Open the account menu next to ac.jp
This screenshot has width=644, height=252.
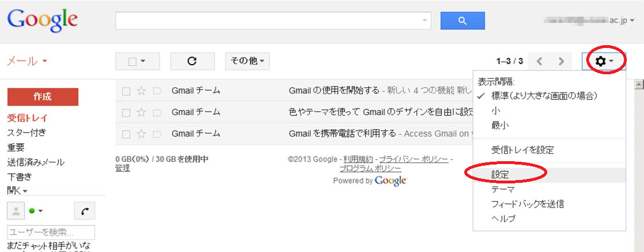coord(632,21)
